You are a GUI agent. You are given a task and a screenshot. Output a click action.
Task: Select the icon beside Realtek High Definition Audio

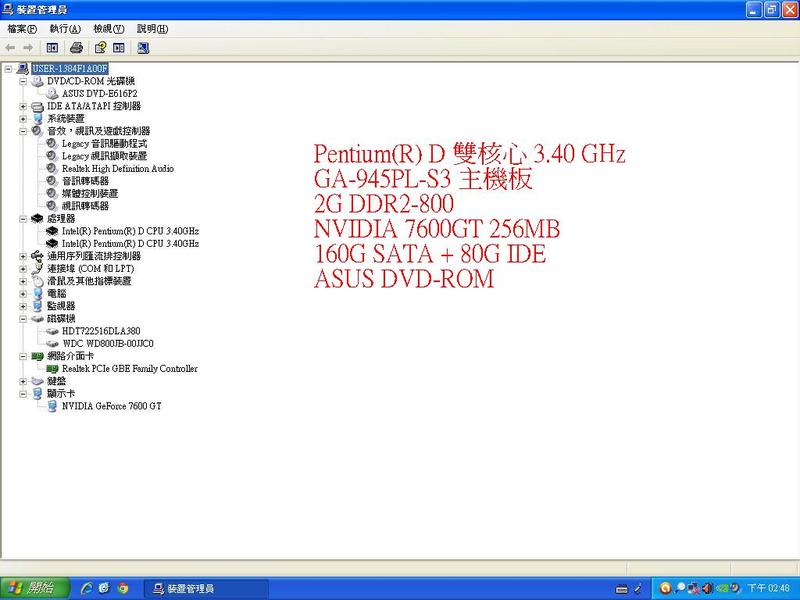[x=52, y=168]
